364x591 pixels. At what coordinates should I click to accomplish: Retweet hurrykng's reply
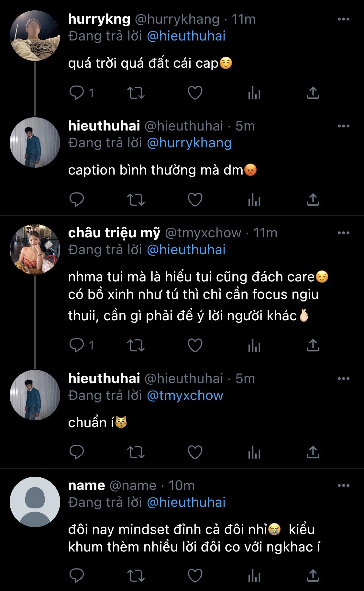[136, 93]
